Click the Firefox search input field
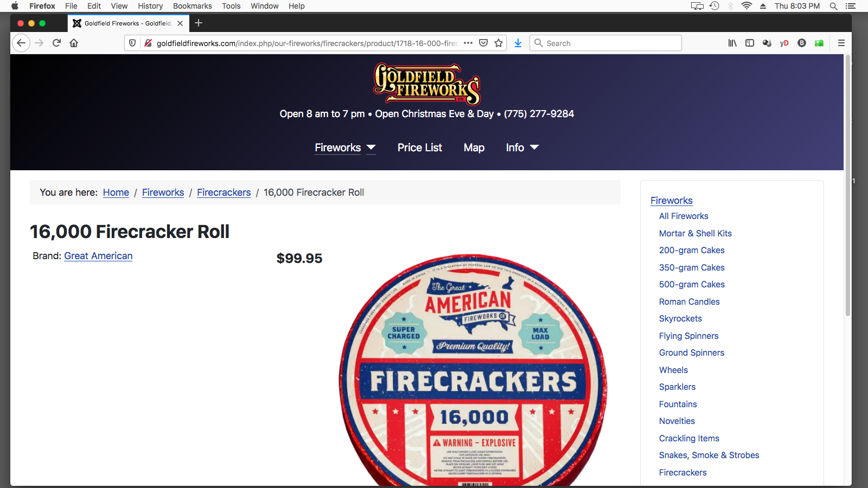The height and width of the screenshot is (488, 868). pos(605,43)
